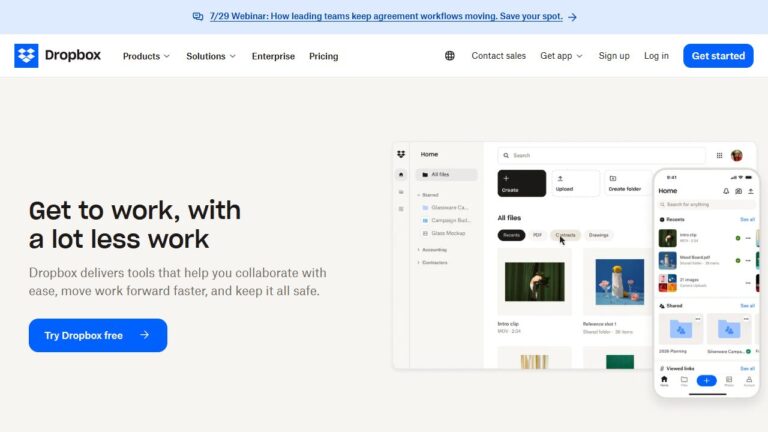Tap See all next to Viewed links
The image size is (768, 432).
click(747, 368)
